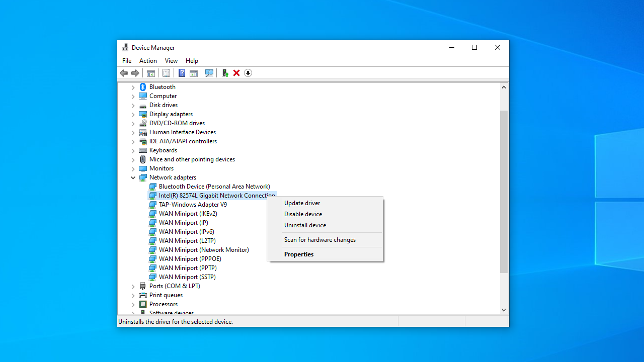The height and width of the screenshot is (362, 644).
Task: Click the Bluetooth category icon in tree
Action: click(143, 87)
